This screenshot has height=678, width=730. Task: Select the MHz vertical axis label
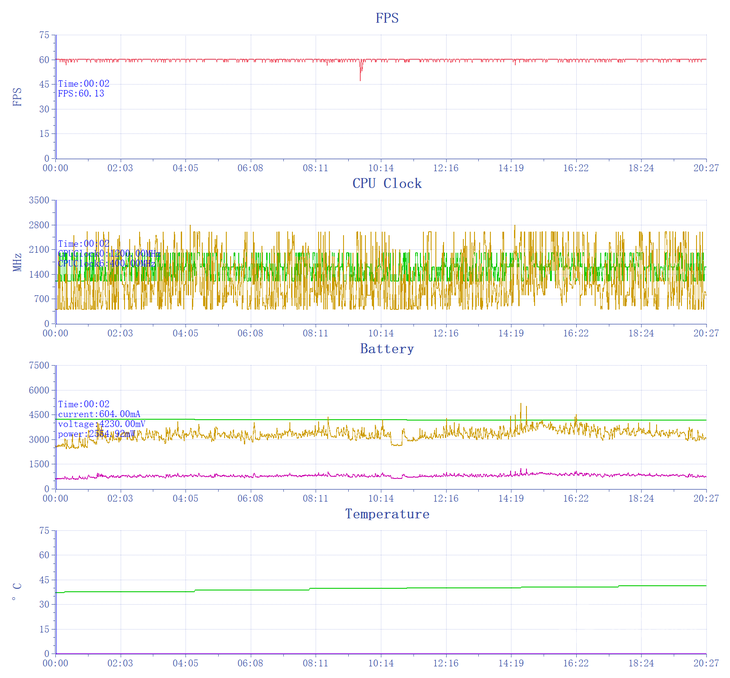point(16,263)
